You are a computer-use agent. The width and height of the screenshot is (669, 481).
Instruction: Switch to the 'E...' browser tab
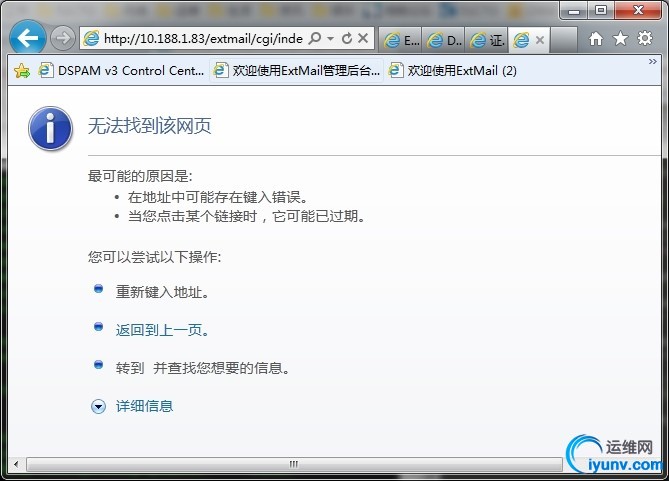(x=400, y=40)
